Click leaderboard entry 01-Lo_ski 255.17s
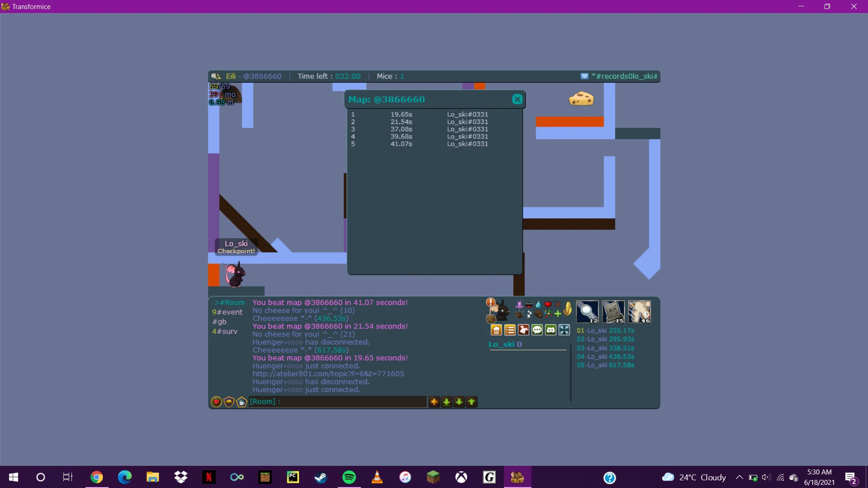The image size is (868, 488). pos(605,331)
